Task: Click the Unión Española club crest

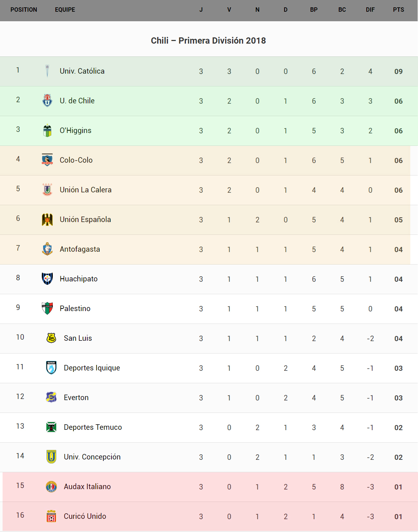Action: point(47,219)
